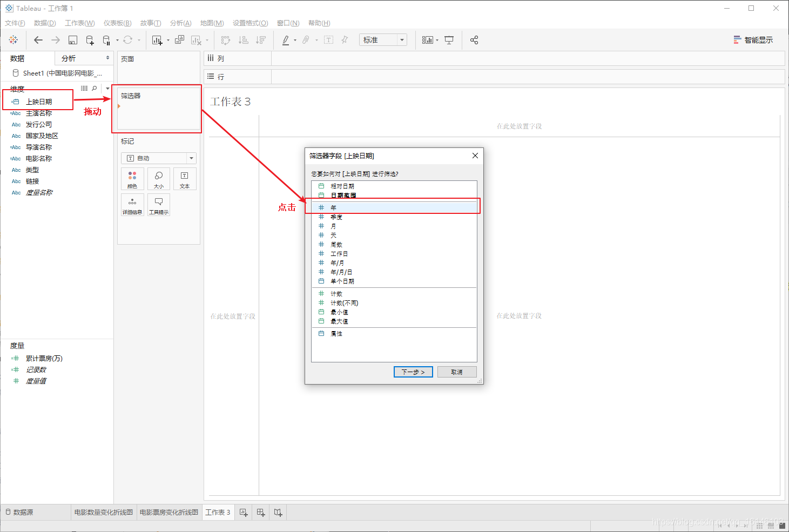Open the dimensions pane menu arrow
This screenshot has height=532, width=789.
click(107, 88)
